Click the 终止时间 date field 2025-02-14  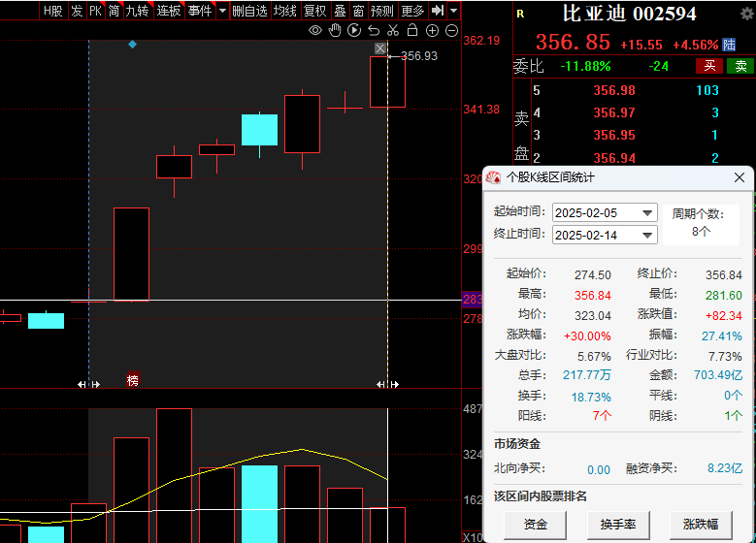605,235
